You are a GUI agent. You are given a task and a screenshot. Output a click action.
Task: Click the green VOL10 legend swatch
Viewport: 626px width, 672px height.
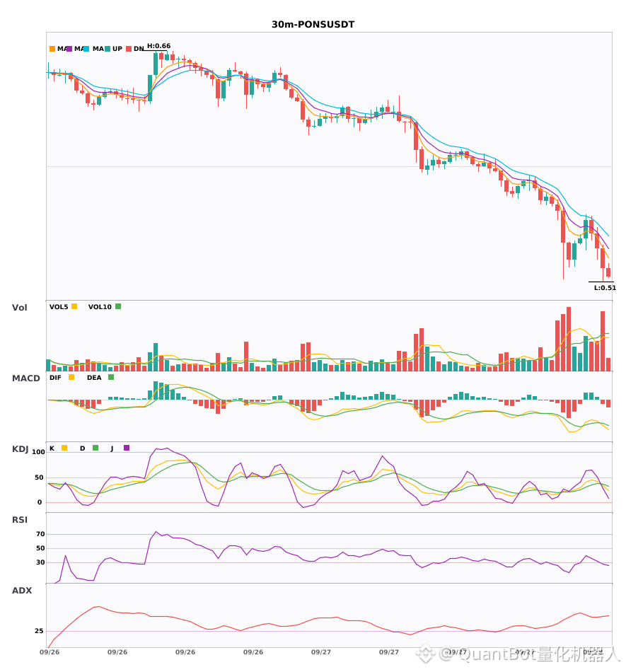118,306
